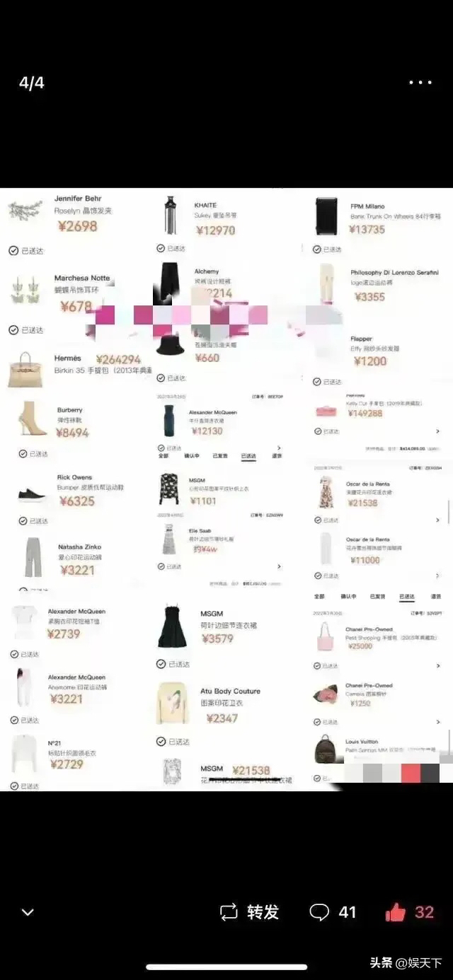The height and width of the screenshot is (980, 453).
Task: Tap the pink Chanel Pre-Owned bag image
Action: tap(326, 637)
